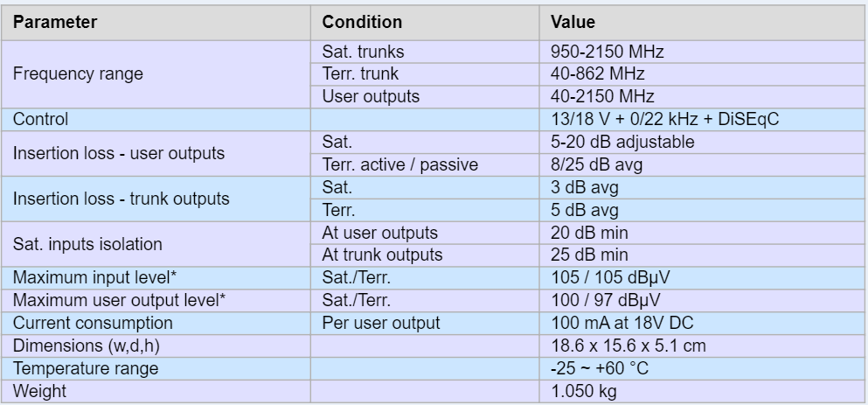Image resolution: width=868 pixels, height=405 pixels.
Task: Click the Parameter column header
Action: [156, 22]
